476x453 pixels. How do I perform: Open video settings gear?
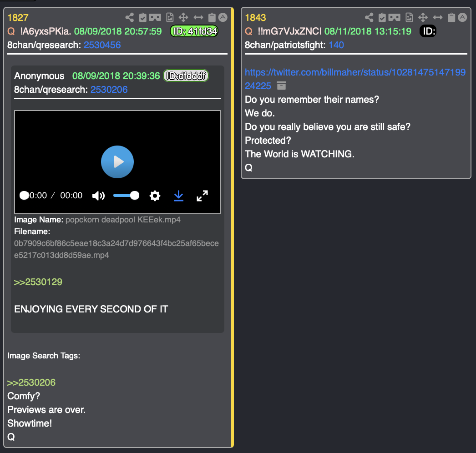pos(155,196)
